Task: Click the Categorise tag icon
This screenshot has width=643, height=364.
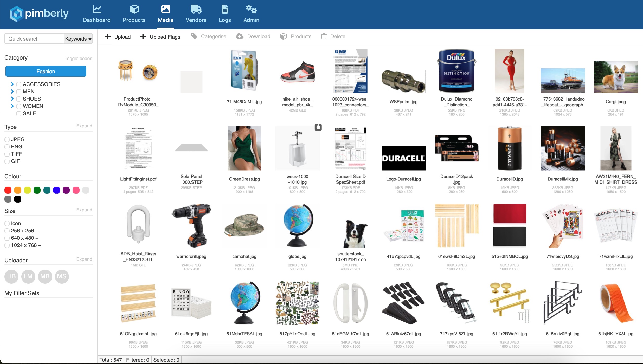Action: pyautogui.click(x=194, y=36)
